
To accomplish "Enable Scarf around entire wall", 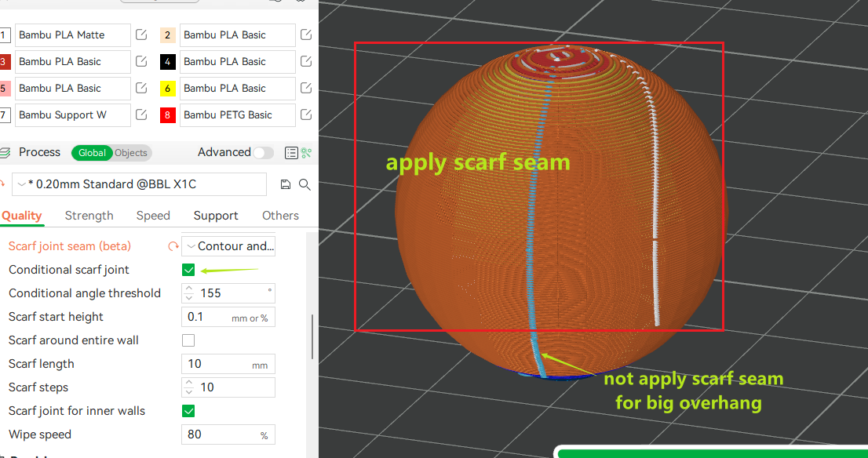I will coord(188,340).
